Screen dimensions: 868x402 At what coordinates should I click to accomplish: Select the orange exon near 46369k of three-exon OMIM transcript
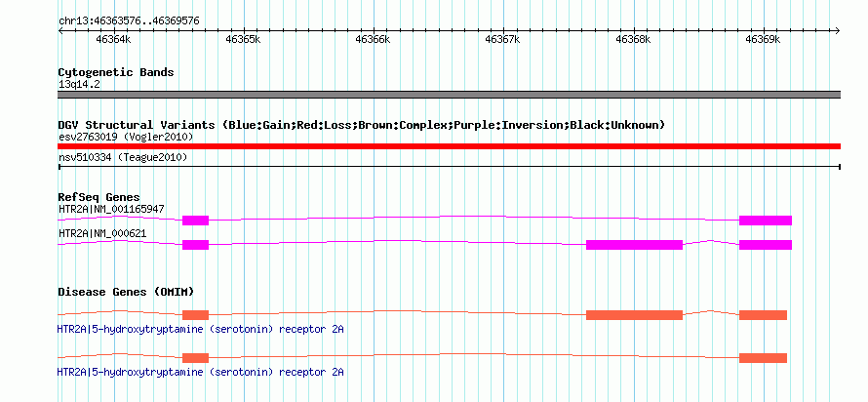tap(763, 315)
